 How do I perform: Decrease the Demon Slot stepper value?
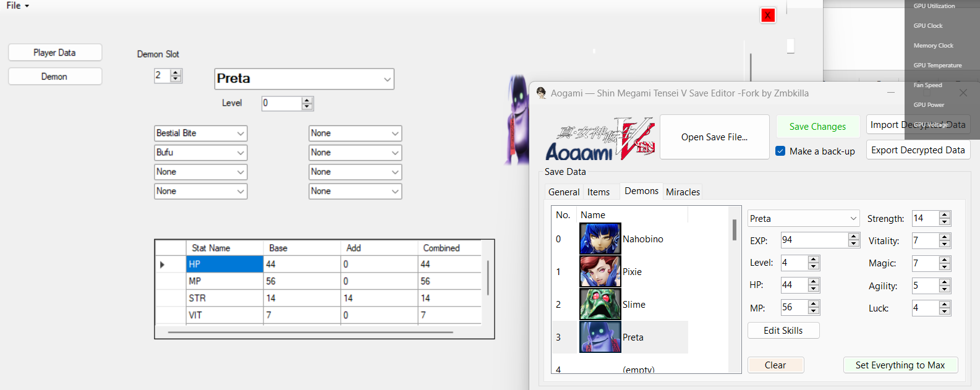[176, 78]
